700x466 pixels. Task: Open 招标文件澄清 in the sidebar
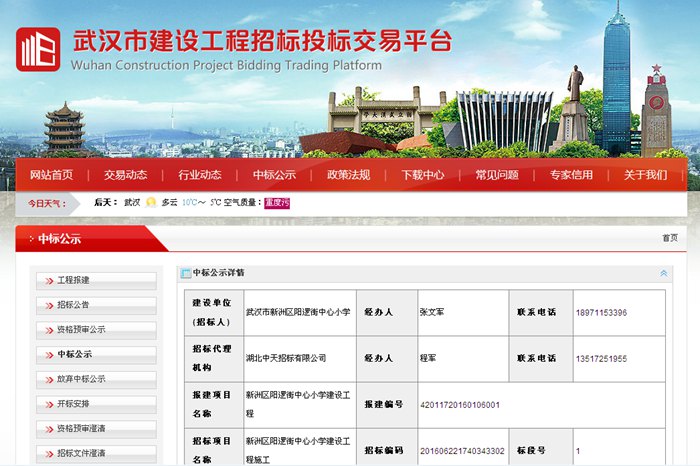pyautogui.click(x=82, y=453)
